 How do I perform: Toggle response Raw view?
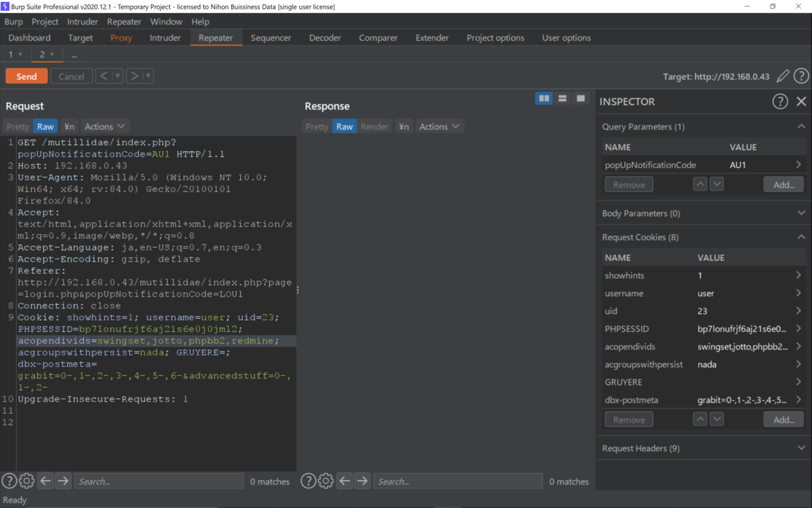(x=344, y=127)
